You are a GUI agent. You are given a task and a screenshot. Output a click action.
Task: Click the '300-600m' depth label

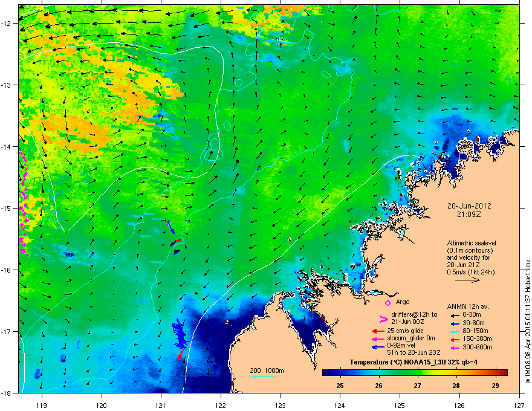[477, 348]
